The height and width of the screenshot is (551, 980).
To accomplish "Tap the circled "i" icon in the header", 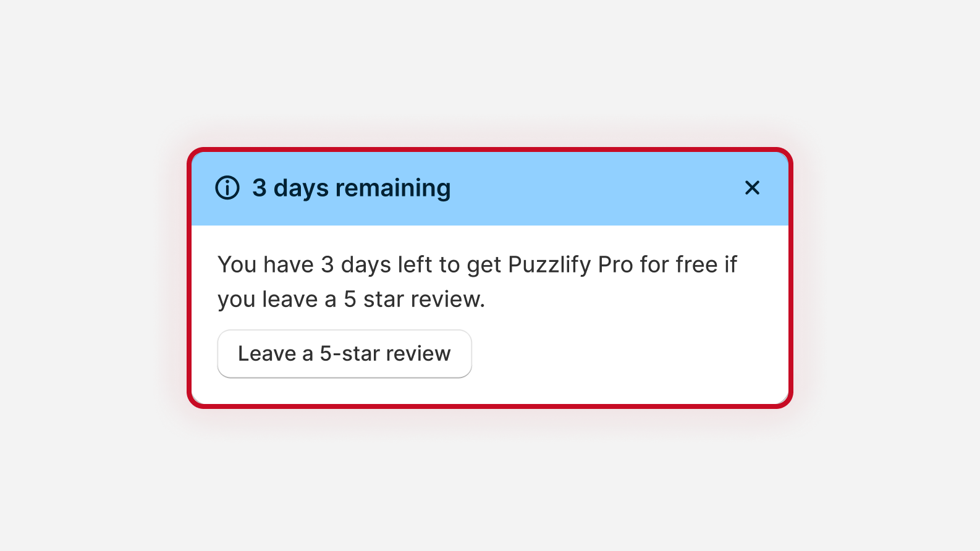I will pos(227,188).
